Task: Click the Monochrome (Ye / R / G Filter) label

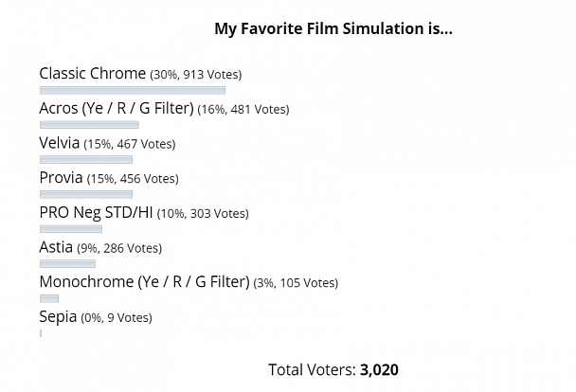Action: 144,282
